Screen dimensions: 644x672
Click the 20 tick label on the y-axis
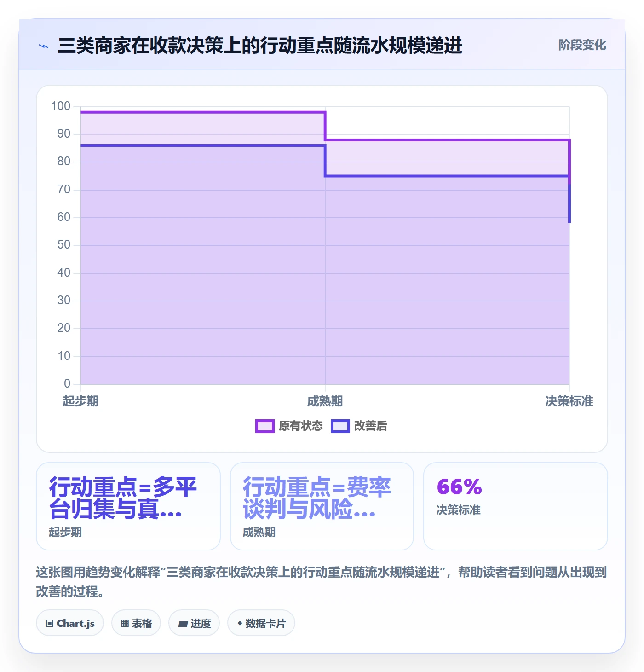[64, 328]
